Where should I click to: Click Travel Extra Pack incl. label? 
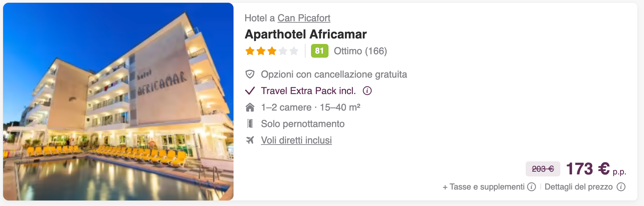tap(308, 91)
